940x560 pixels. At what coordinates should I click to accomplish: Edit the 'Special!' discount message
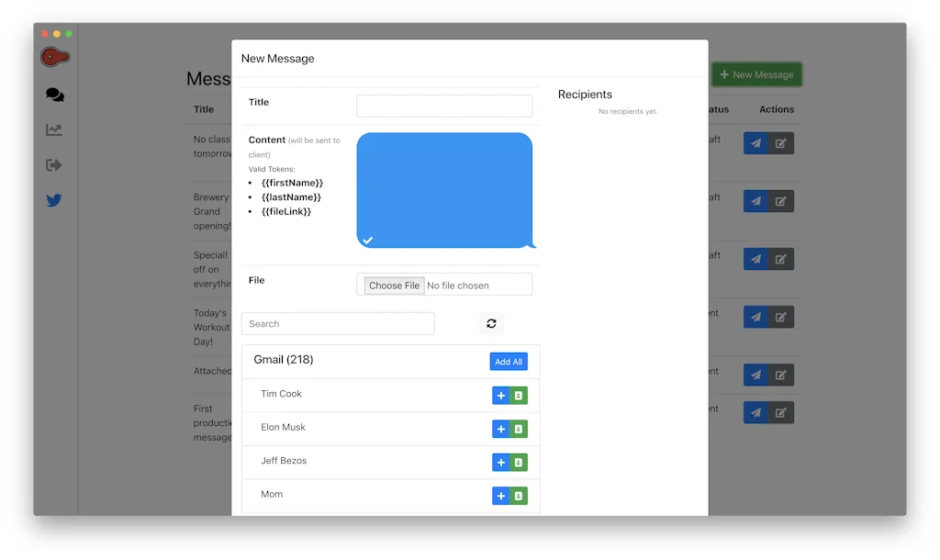[x=781, y=259]
